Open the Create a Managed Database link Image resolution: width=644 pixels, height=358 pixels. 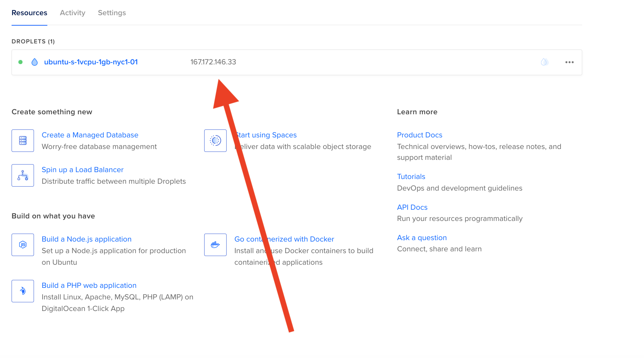click(90, 135)
